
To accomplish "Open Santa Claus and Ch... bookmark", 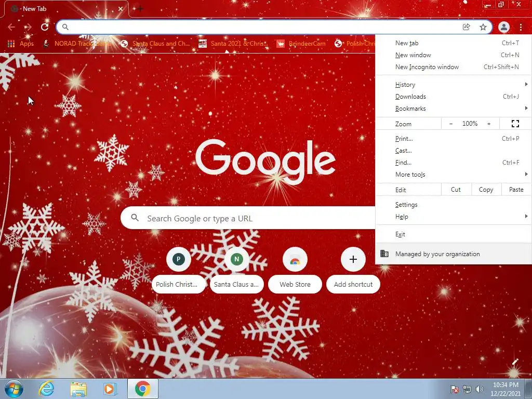I will pyautogui.click(x=156, y=44).
